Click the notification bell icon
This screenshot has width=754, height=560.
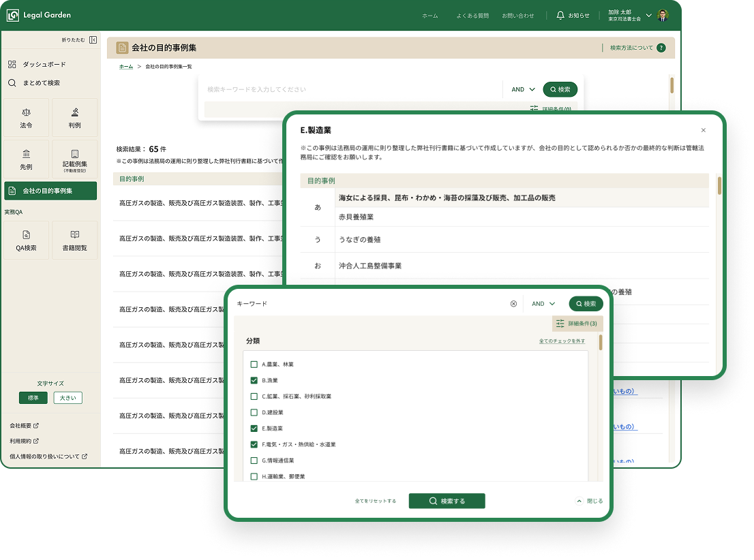[x=560, y=16]
